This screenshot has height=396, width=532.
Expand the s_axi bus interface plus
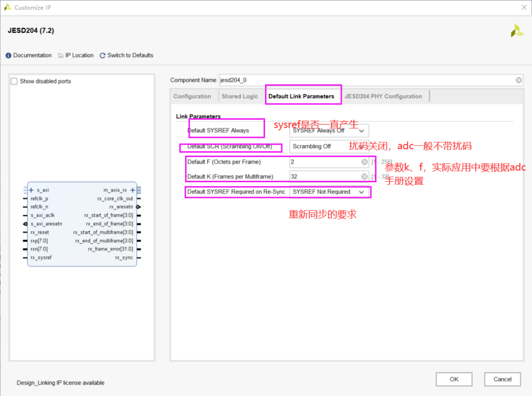tap(31, 190)
